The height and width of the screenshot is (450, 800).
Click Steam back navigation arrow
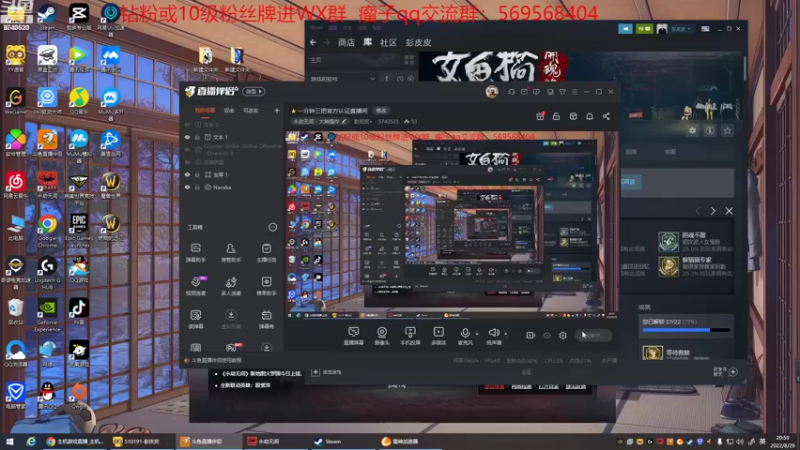(x=313, y=42)
